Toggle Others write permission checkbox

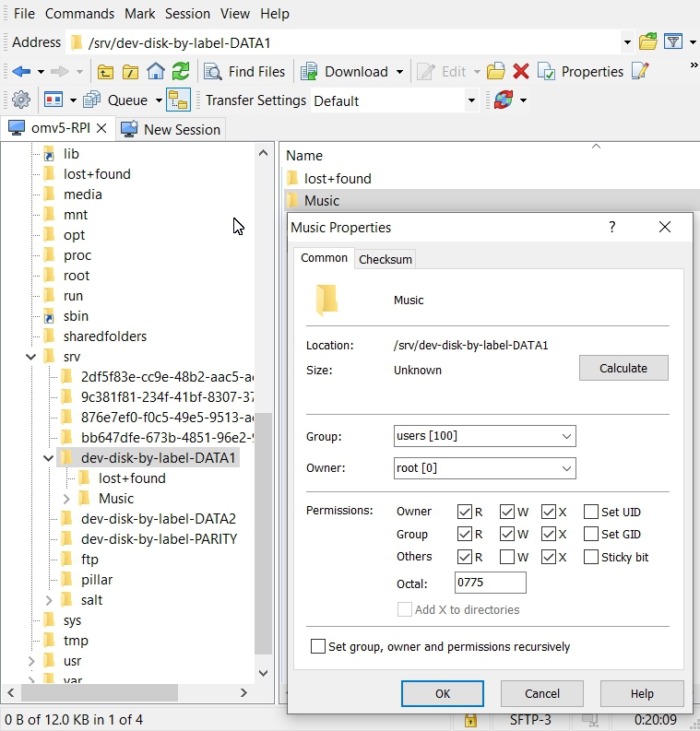coord(507,557)
